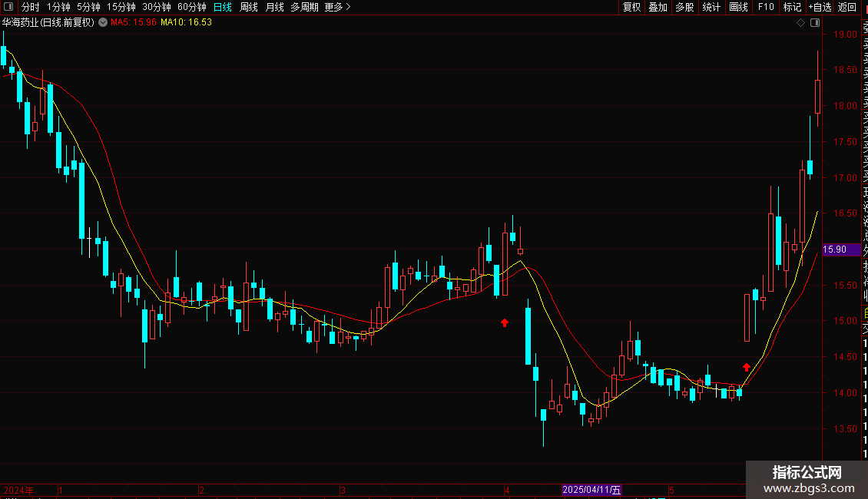Click the 2024年 label on time axis
868x499 pixels.
click(x=18, y=490)
